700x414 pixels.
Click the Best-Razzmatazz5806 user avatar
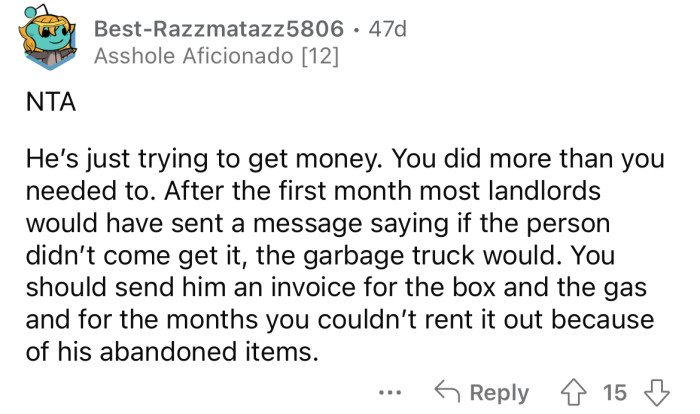pos(47,42)
